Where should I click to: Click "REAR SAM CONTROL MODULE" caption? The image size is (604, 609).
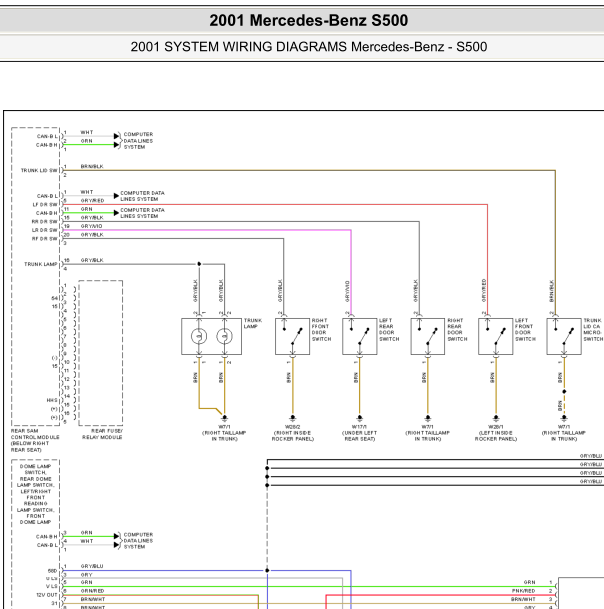click(x=35, y=440)
